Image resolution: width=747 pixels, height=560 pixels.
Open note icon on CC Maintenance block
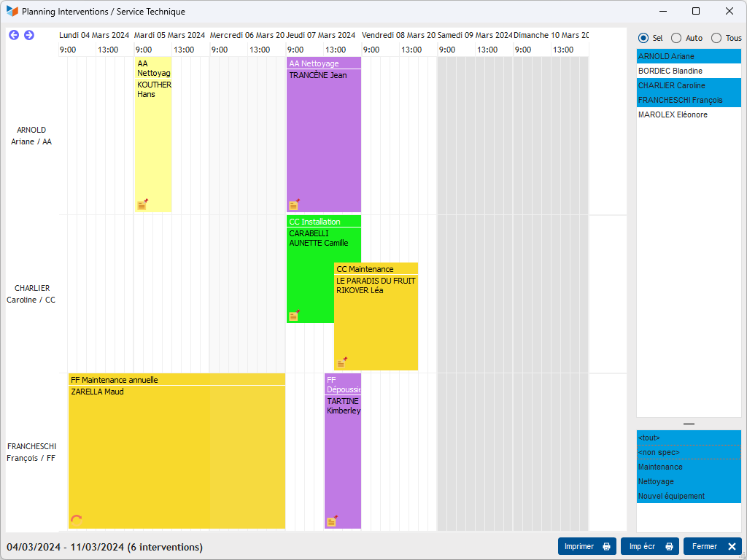coord(341,362)
